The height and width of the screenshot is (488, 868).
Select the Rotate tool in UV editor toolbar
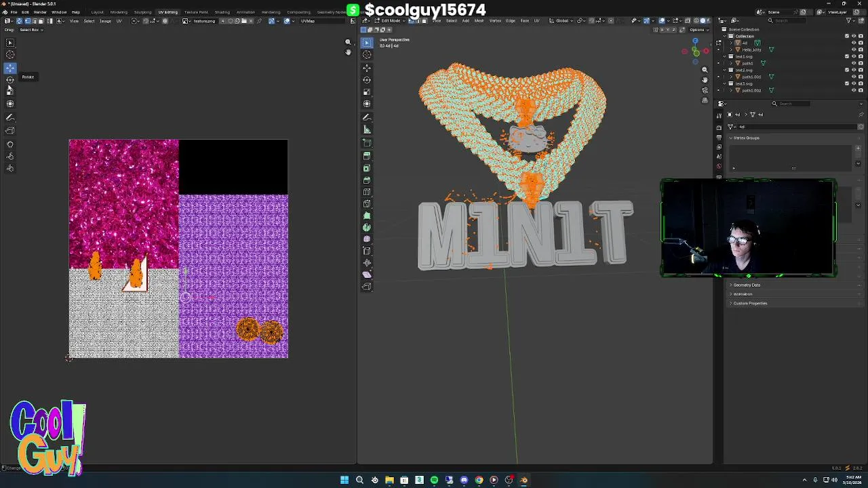[10, 79]
